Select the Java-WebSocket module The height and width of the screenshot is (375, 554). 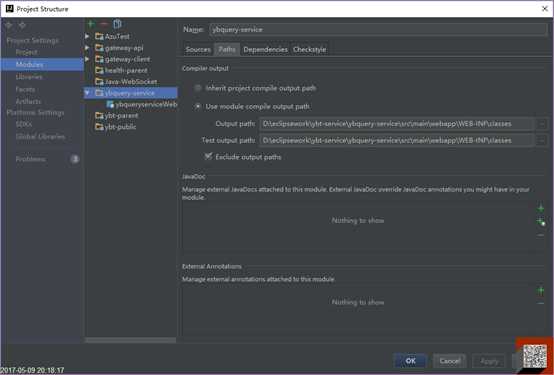coord(131,82)
